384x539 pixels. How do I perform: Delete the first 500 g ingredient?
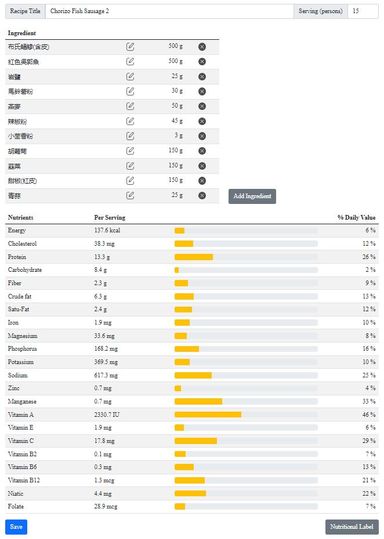click(202, 47)
